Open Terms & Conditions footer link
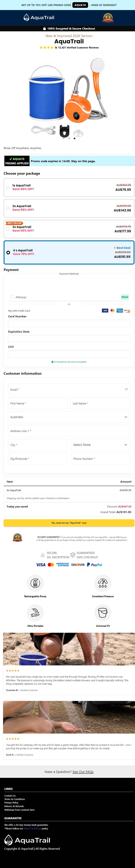 15,799
